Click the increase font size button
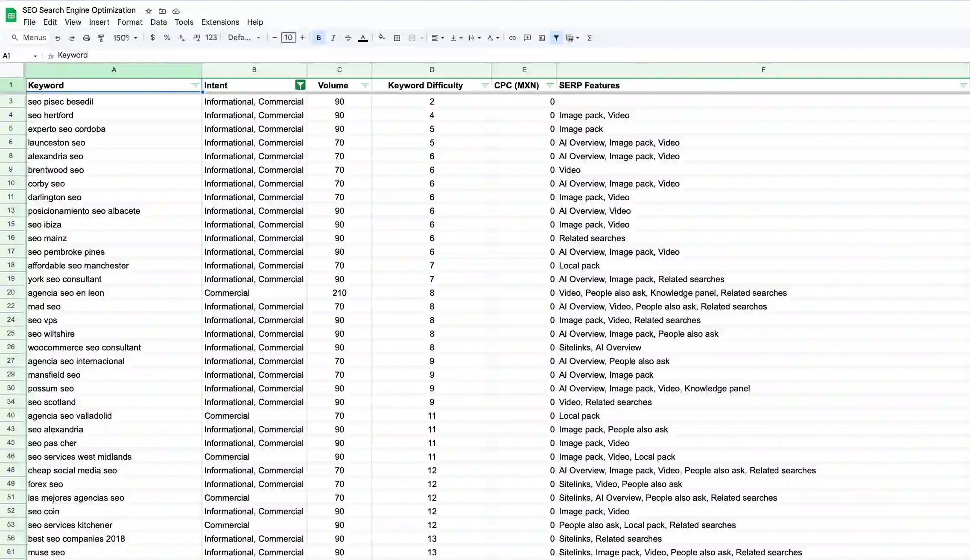 pyautogui.click(x=302, y=38)
